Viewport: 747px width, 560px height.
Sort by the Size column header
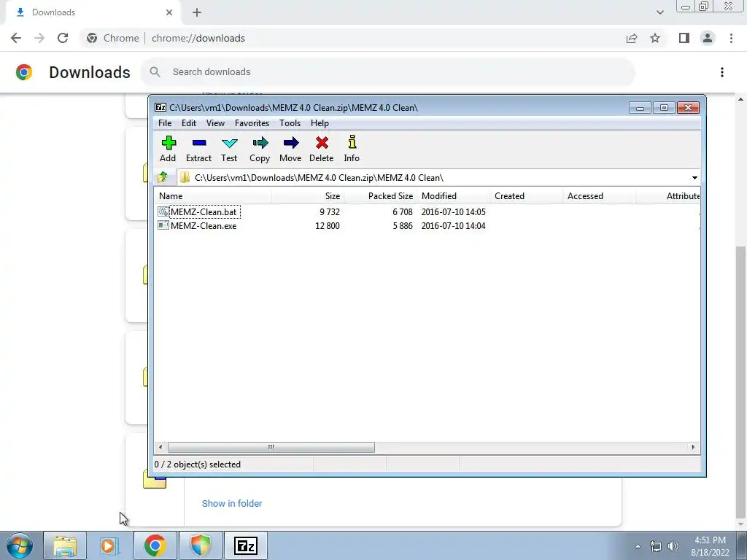(x=308, y=195)
